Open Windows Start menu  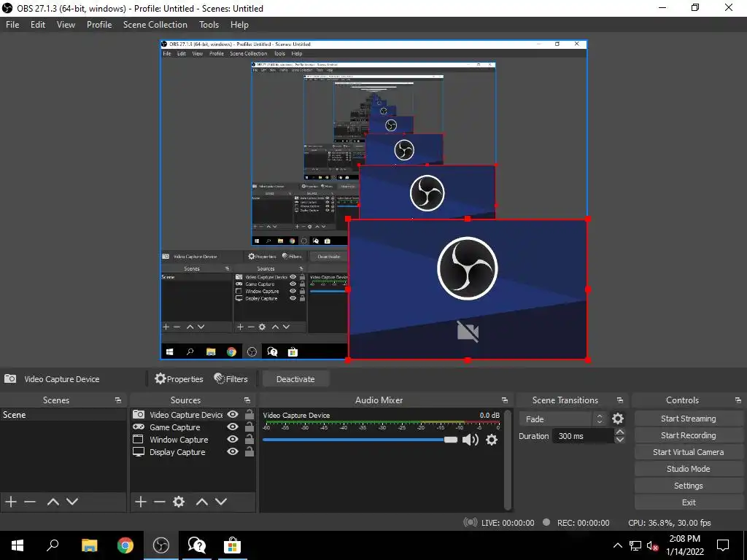click(18, 545)
